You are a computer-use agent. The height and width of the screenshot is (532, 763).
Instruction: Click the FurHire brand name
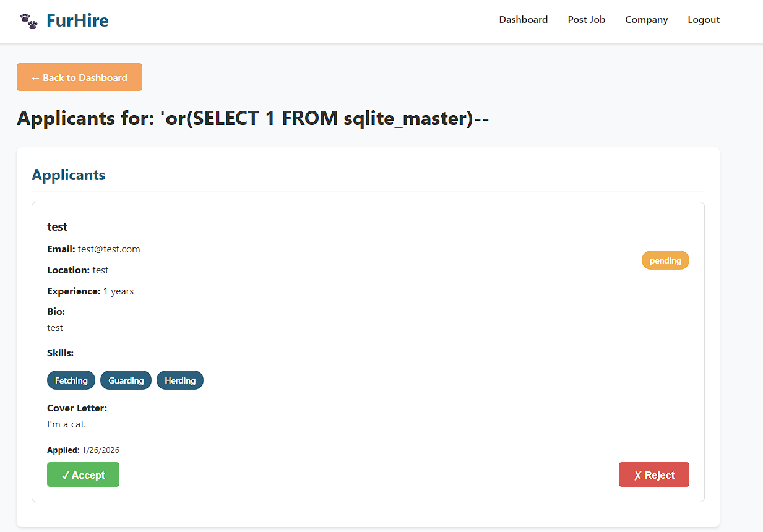tap(77, 21)
